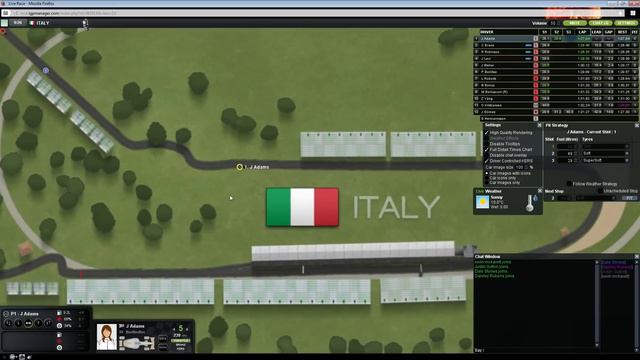
Task: Enable the Disable Tooltips option
Action: 487,144
